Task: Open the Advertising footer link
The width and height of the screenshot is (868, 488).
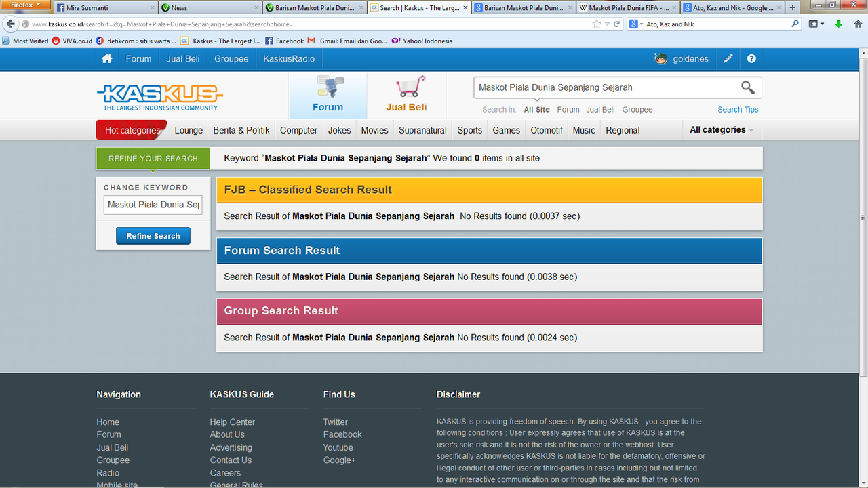Action: coord(231,447)
